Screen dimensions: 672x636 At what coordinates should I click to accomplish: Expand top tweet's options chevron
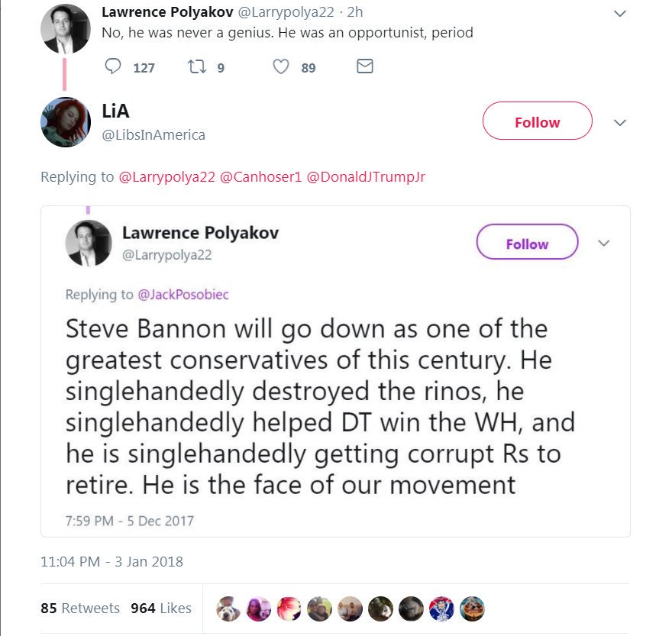pos(620,14)
